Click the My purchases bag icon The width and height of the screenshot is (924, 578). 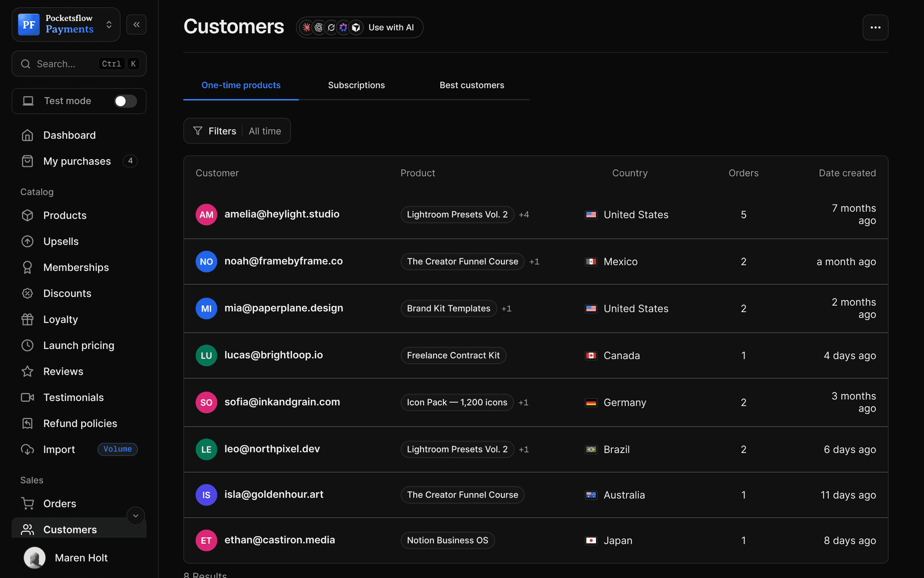click(x=28, y=161)
